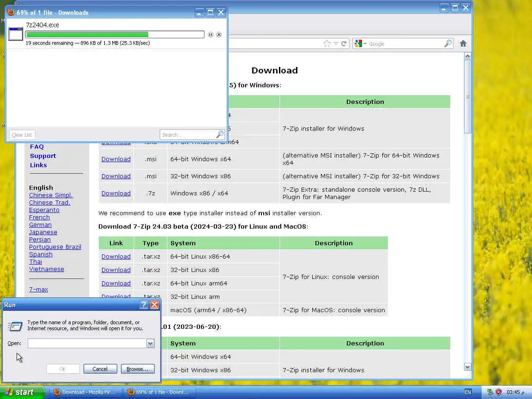The image size is (532, 399).
Task: Click the 'Download' page heading
Action: click(274, 70)
